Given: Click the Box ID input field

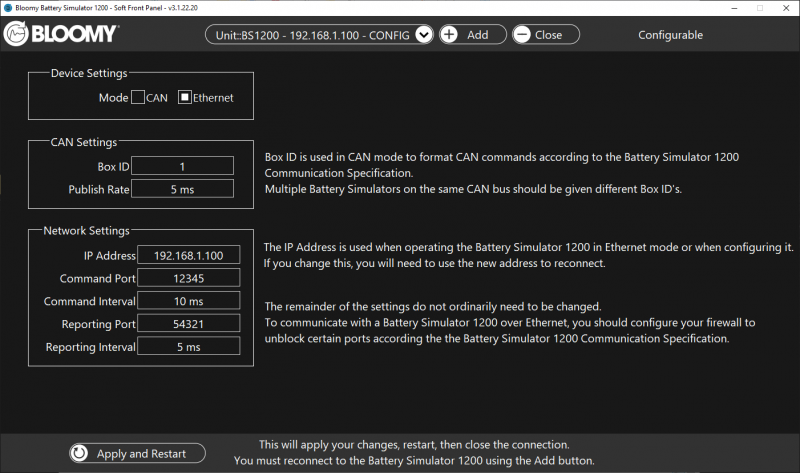Looking at the screenshot, I should coord(182,166).
